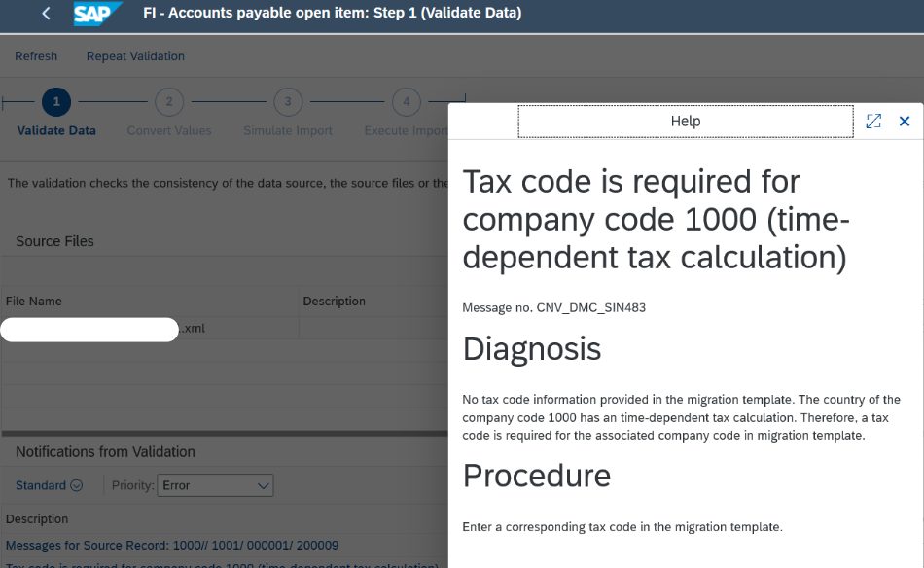
Task: Click the Notifications from Validation title
Action: point(105,452)
